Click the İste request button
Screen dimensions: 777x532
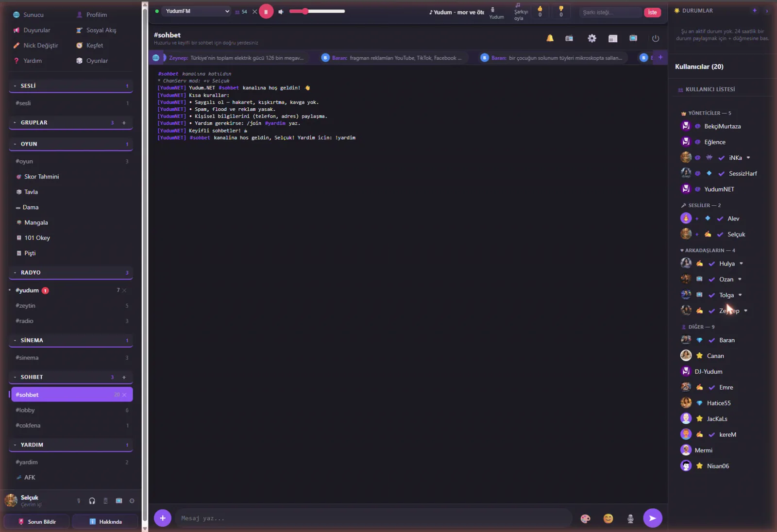pos(652,12)
